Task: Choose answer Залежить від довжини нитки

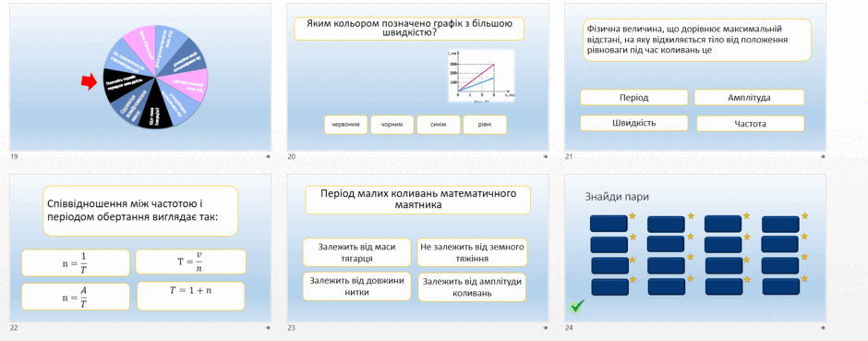Action: (357, 286)
